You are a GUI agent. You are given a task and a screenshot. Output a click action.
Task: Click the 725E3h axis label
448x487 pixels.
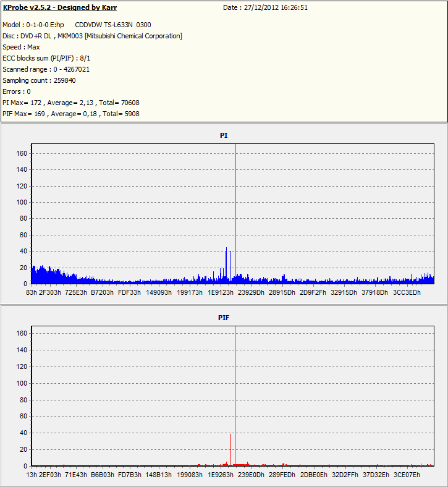point(76,292)
